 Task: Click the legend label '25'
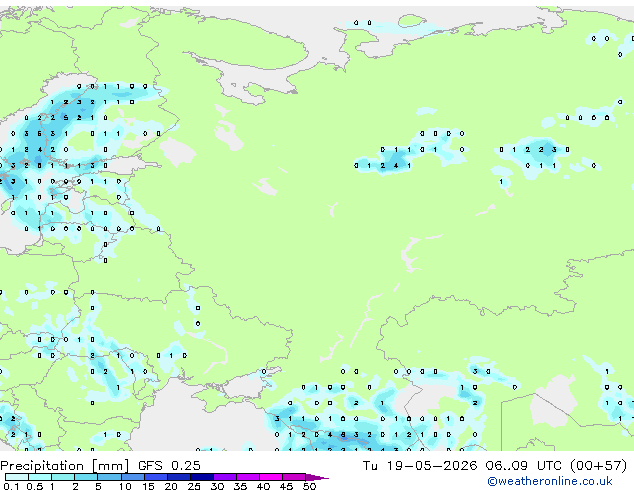point(194,486)
